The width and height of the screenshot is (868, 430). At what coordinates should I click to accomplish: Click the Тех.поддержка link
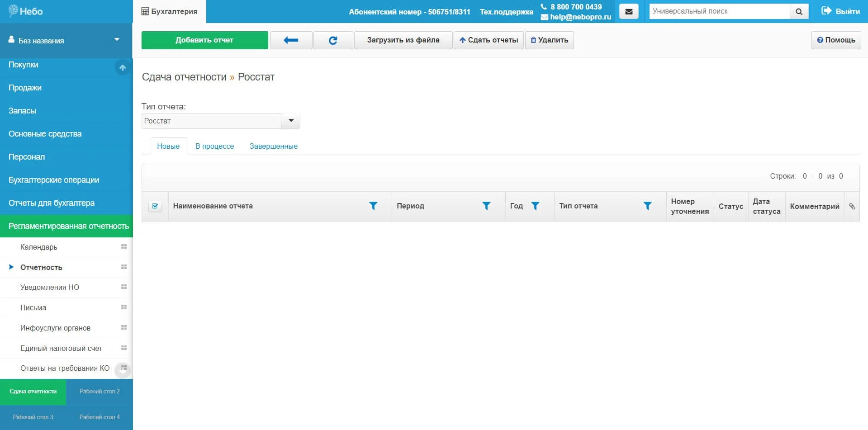coord(507,12)
